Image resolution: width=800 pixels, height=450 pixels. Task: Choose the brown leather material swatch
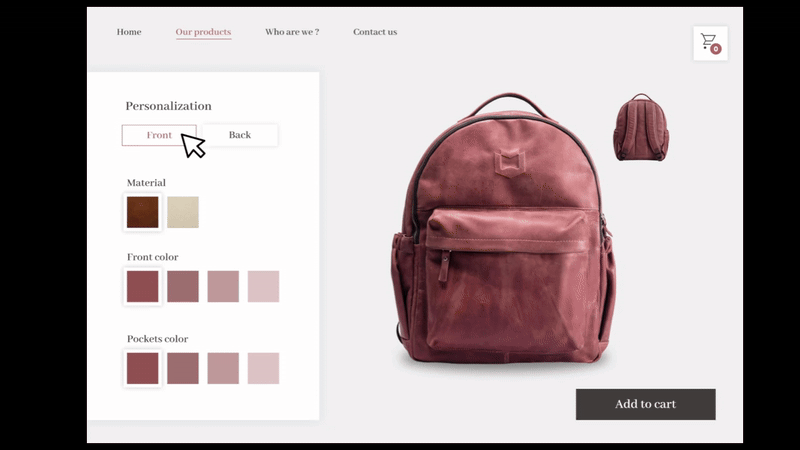pos(142,212)
